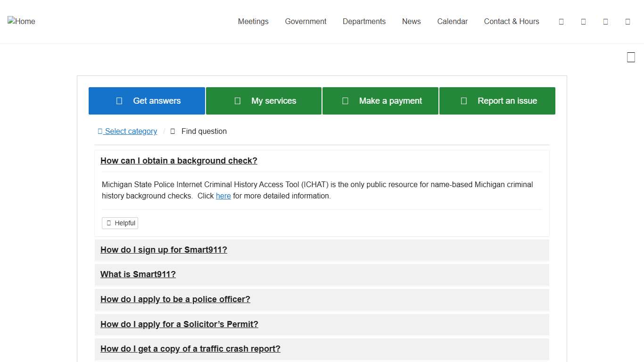The width and height of the screenshot is (644, 362).
Task: Follow the 'here' link in the answer
Action: [x=223, y=196]
